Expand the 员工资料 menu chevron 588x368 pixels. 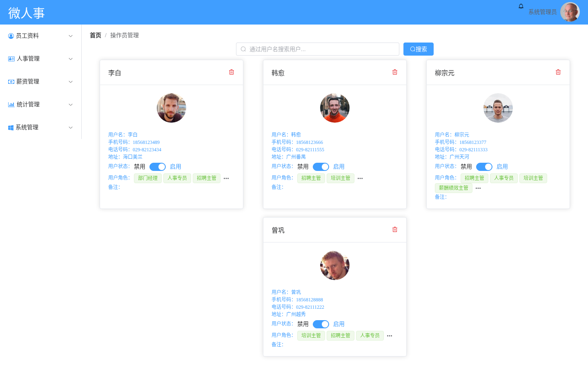[71, 36]
